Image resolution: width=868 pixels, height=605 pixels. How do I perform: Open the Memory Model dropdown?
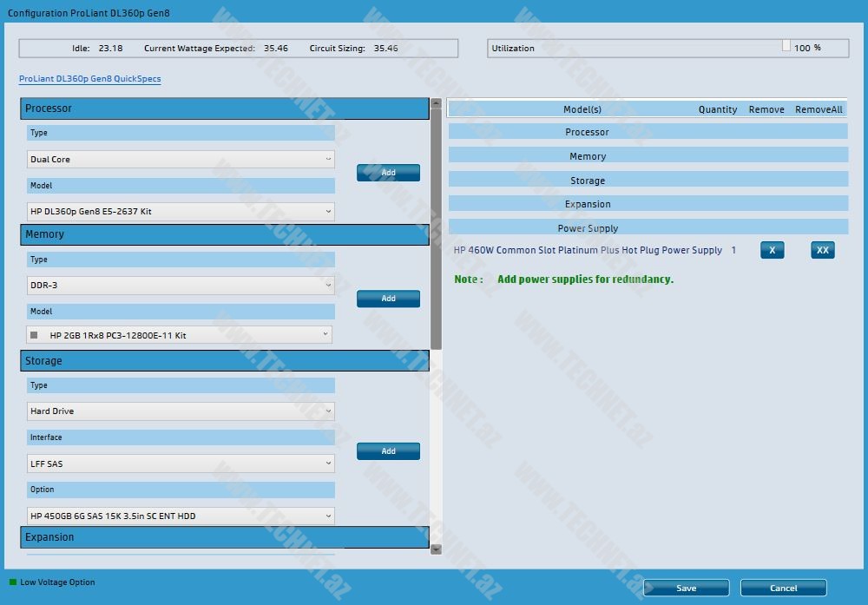(179, 335)
